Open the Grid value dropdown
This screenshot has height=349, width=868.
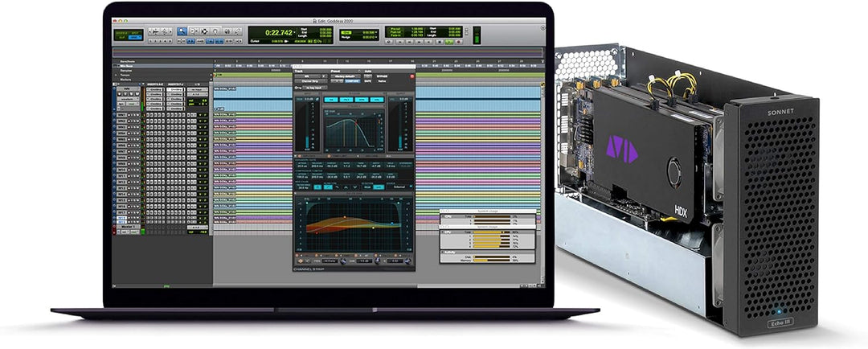tap(376, 32)
